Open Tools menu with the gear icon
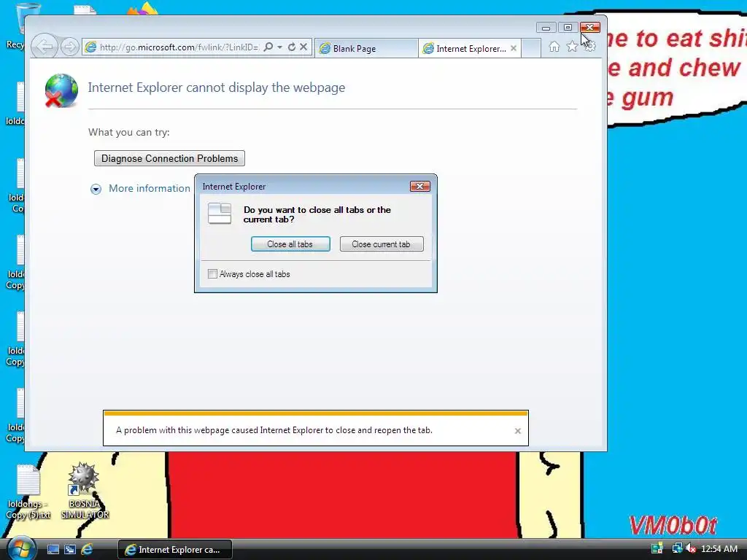Image resolution: width=747 pixels, height=560 pixels. (x=589, y=47)
